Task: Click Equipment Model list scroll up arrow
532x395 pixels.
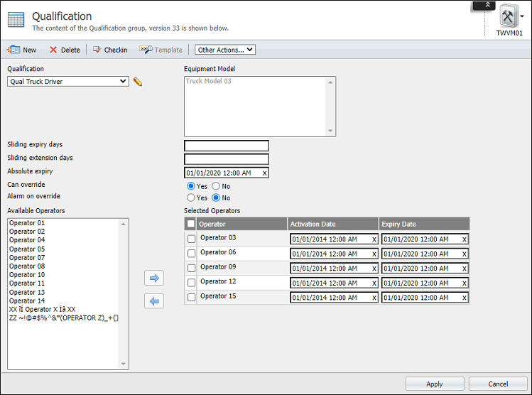Action: [x=330, y=82]
